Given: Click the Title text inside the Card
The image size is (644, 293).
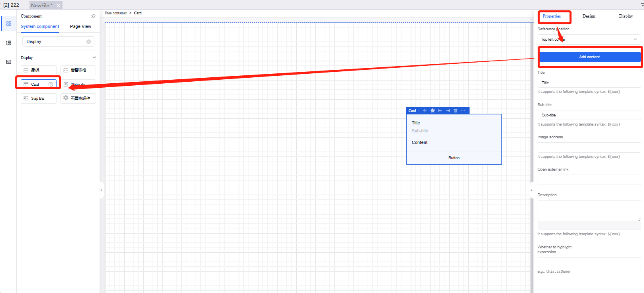Looking at the screenshot, I should (416, 123).
